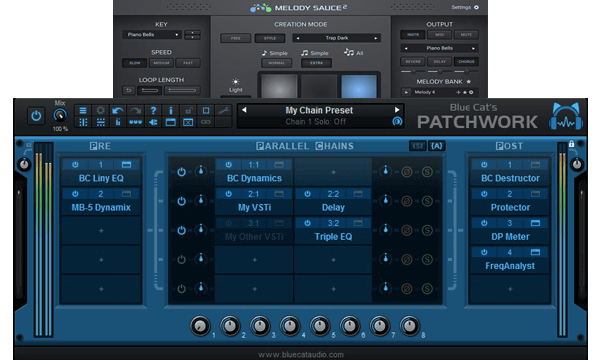This screenshot has height=360, width=600.
Task: Toggle power for parallel chain 2
Action: click(181, 201)
